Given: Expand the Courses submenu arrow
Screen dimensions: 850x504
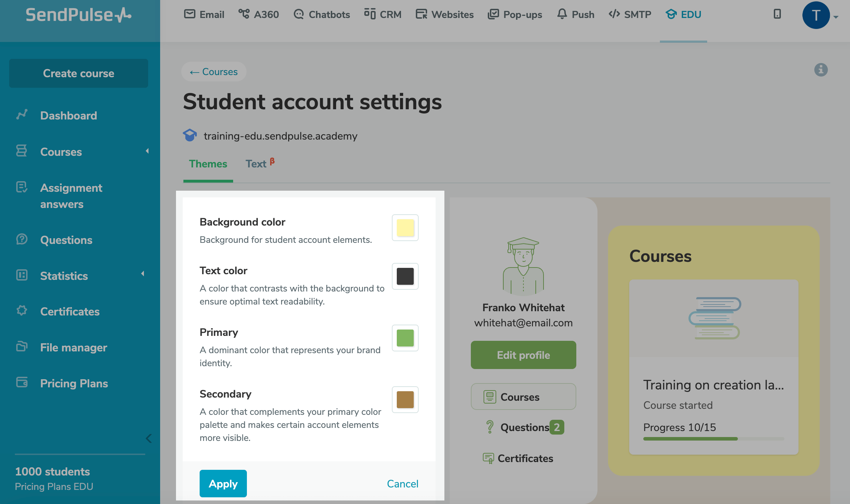Looking at the screenshot, I should pyautogui.click(x=147, y=151).
